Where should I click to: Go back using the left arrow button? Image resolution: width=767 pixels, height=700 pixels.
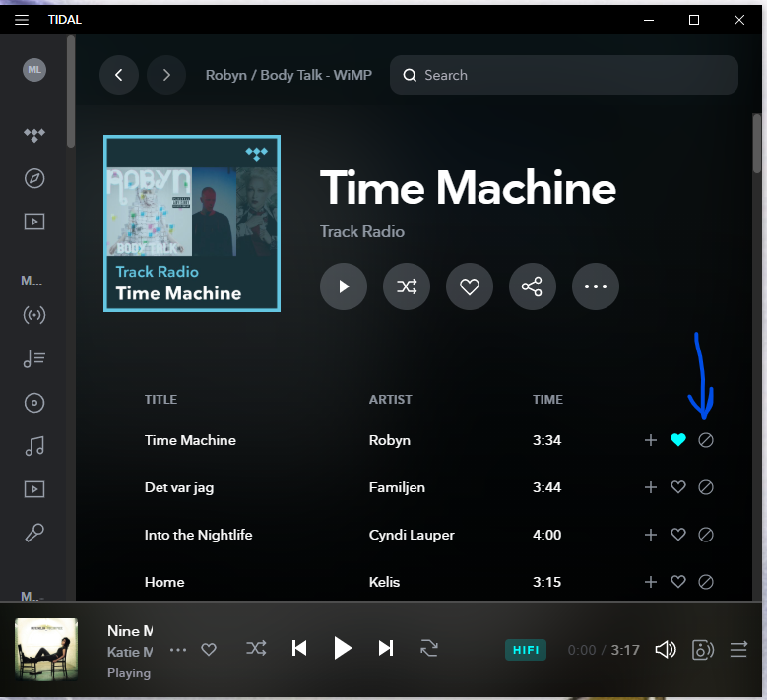[119, 75]
